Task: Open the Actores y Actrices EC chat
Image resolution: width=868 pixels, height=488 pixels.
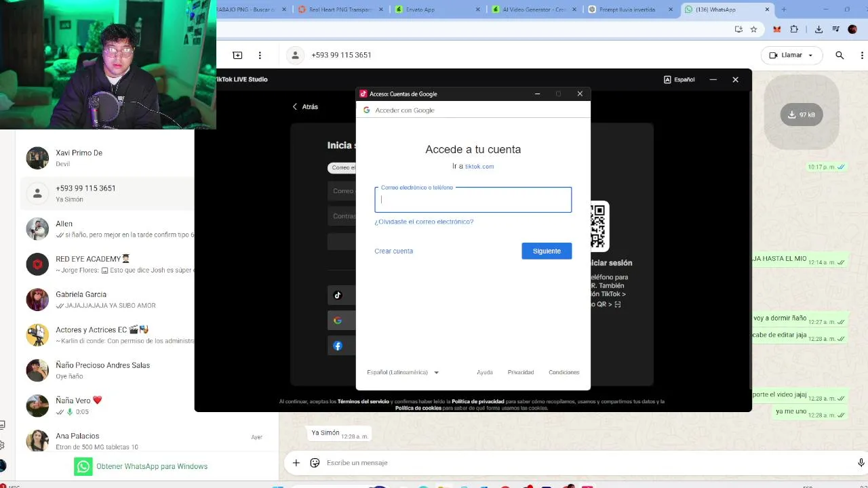Action: coord(108,335)
